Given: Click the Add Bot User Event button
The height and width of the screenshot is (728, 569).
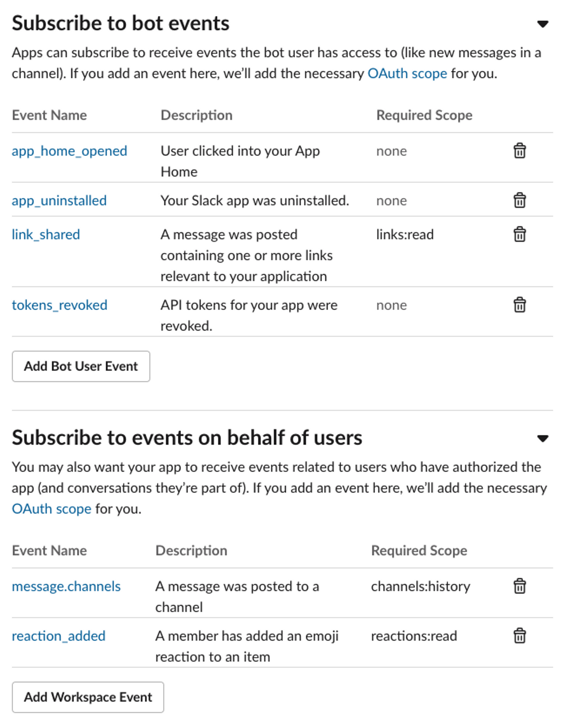Looking at the screenshot, I should tap(81, 366).
